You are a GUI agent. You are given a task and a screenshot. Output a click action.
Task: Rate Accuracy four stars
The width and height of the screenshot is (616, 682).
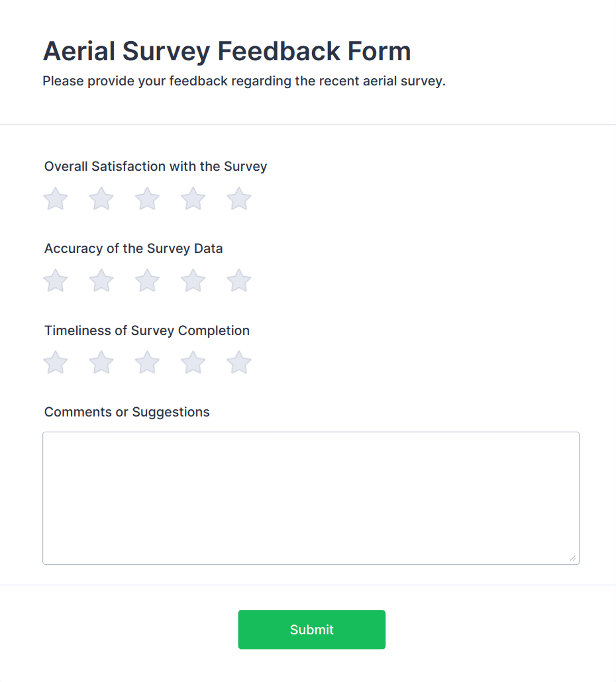point(193,280)
